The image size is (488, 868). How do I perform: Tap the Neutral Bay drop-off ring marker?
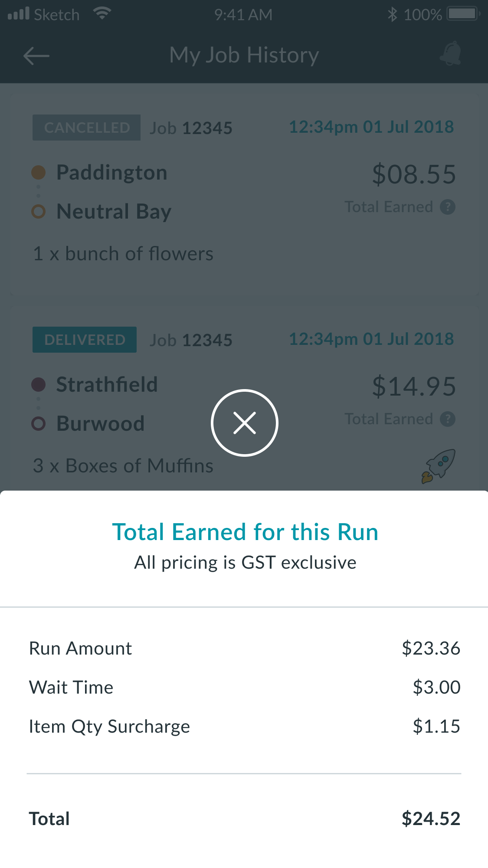39,212
